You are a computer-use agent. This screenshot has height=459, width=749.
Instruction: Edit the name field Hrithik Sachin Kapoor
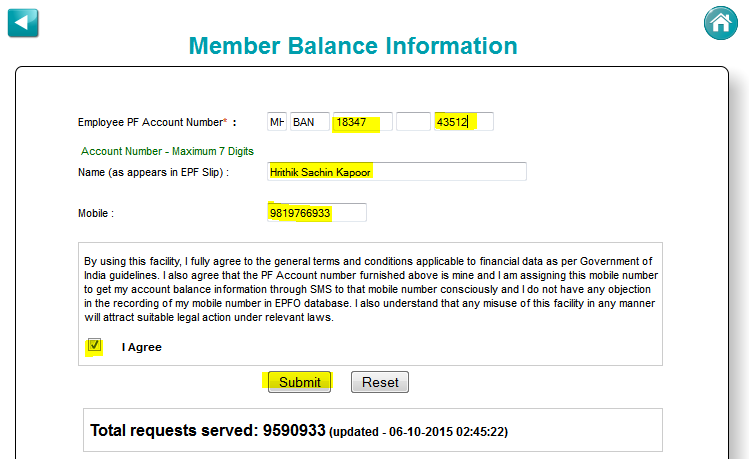tap(397, 171)
